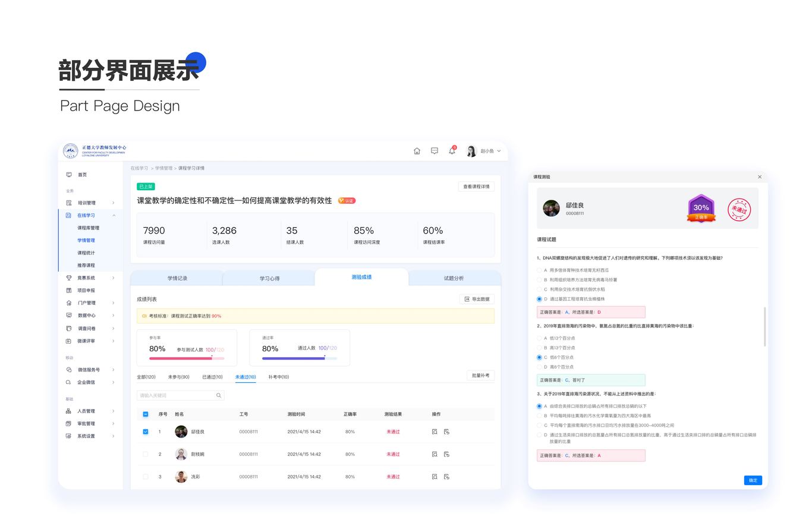Expand the 数据中心 chevron
The width and height of the screenshot is (812, 519).
point(114,315)
